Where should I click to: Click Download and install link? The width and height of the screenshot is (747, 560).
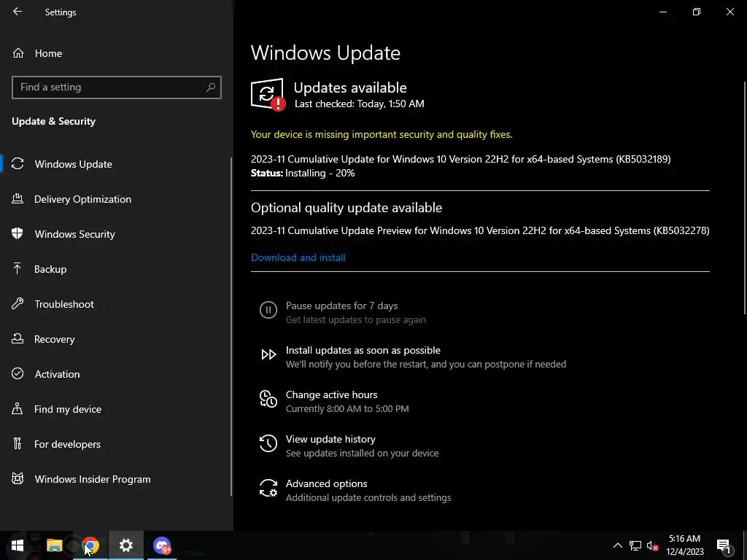[298, 257]
